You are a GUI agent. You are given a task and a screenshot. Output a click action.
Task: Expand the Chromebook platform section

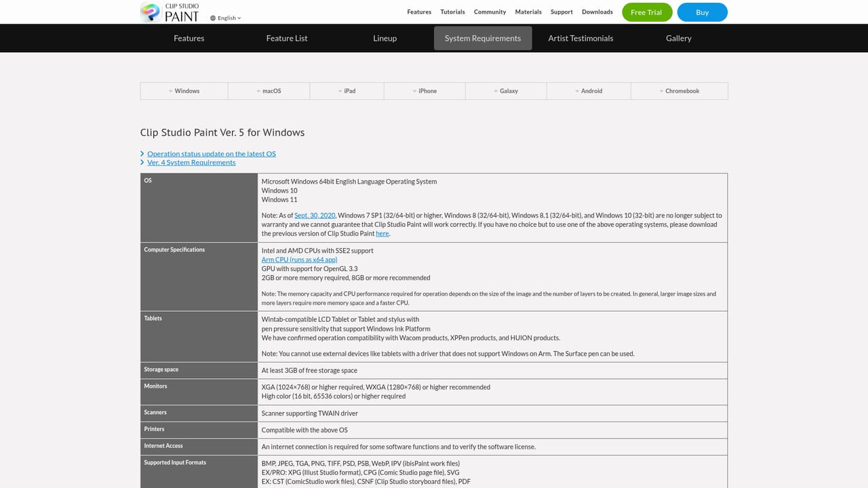click(679, 91)
